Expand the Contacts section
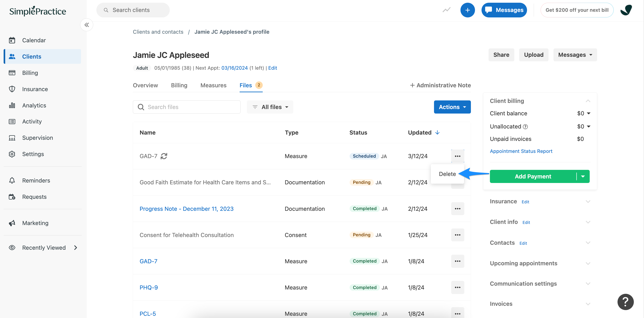644x318 pixels. 588,243
